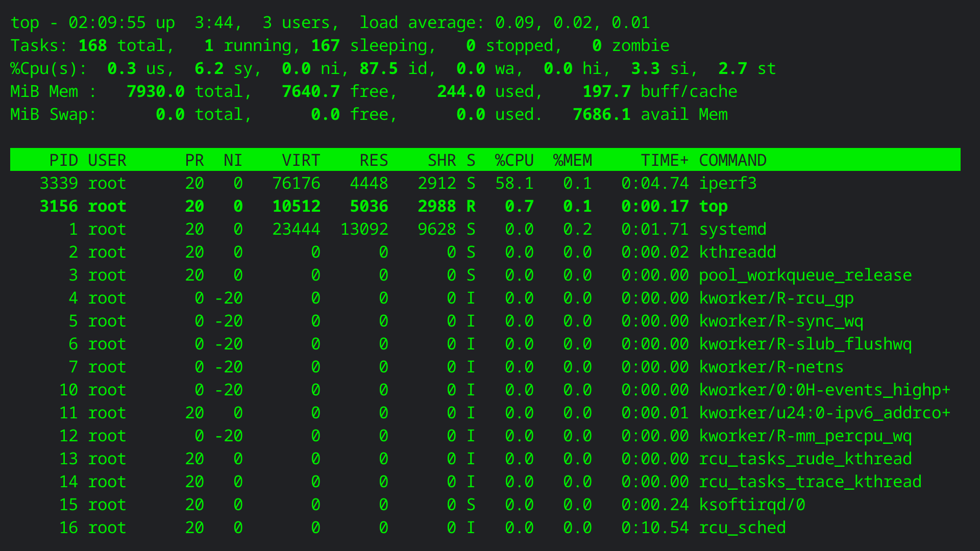Click the 244.0 used memory value
This screenshot has height=551, width=980.
[461, 91]
